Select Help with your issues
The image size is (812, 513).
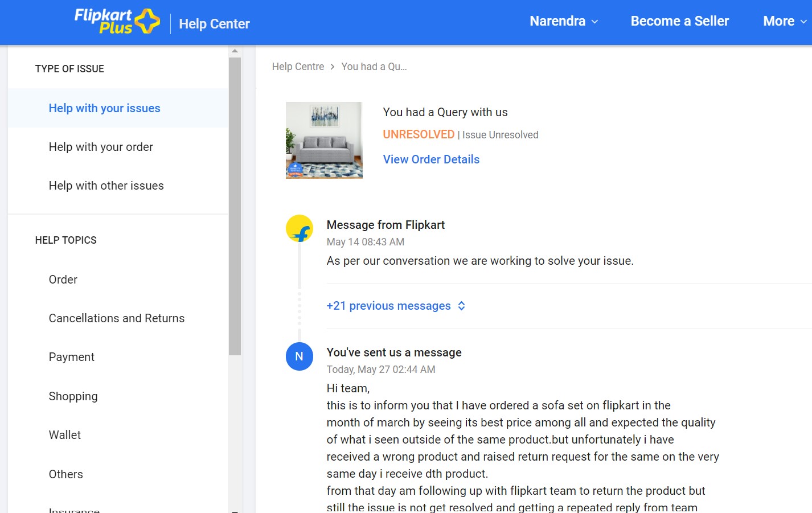[104, 108]
